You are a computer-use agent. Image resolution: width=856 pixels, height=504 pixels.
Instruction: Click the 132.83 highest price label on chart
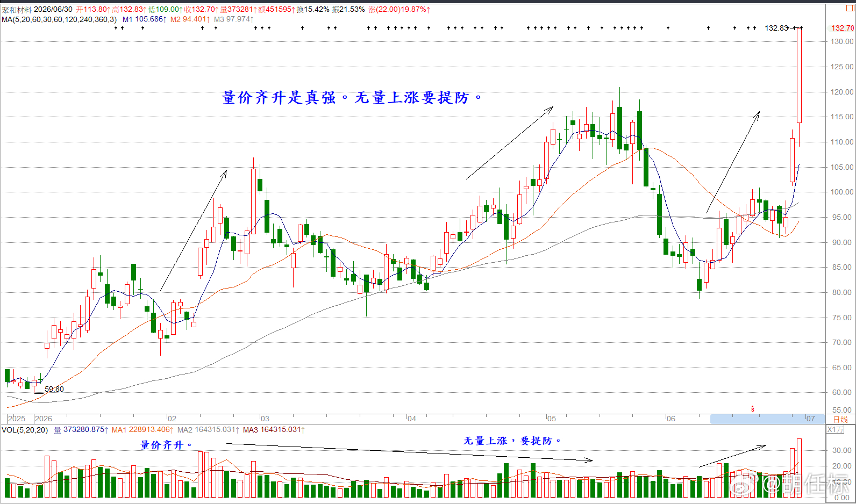pyautogui.click(x=776, y=28)
